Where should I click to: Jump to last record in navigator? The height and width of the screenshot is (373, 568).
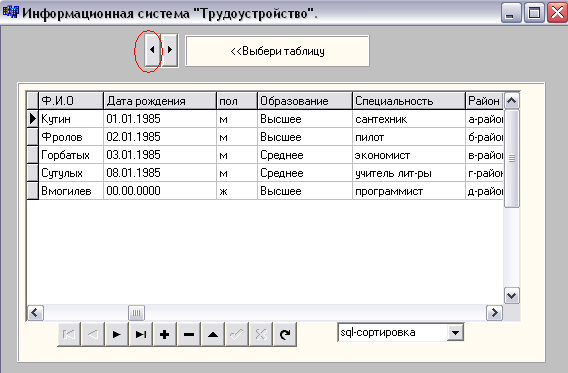pyautogui.click(x=141, y=334)
